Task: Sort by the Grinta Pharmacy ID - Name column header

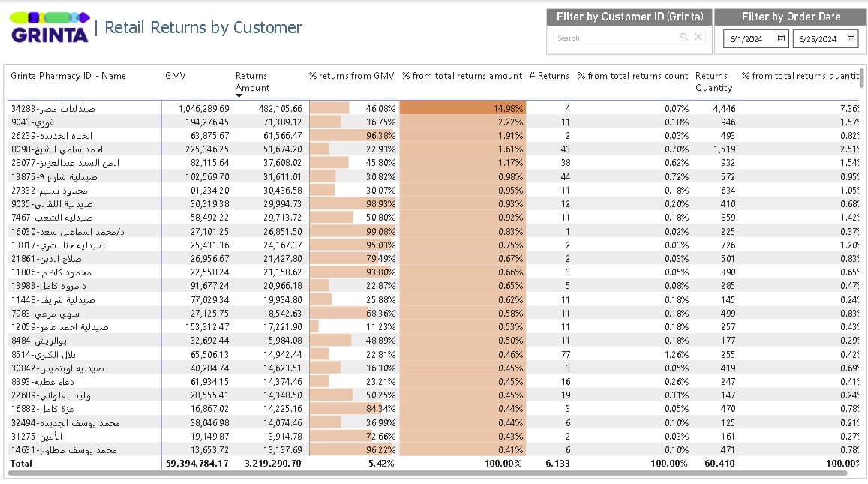Action: pyautogui.click(x=68, y=76)
